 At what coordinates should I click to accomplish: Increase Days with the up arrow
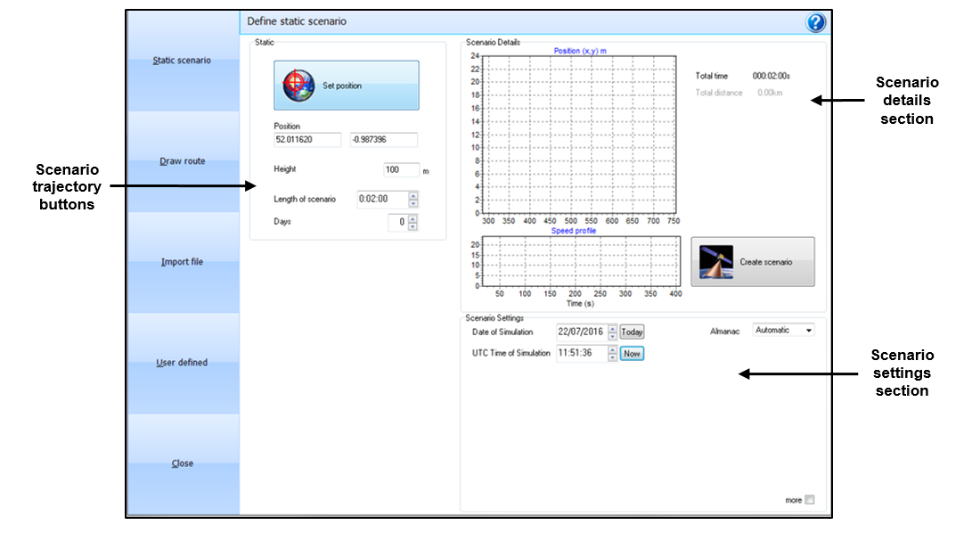point(412,218)
